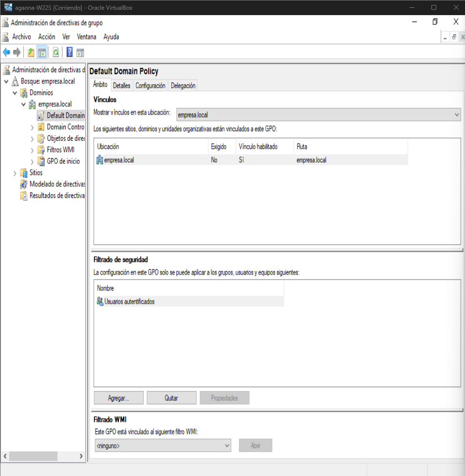This screenshot has height=476, width=465.
Task: Toggle the show/hide console tree icon
Action: (x=42, y=53)
